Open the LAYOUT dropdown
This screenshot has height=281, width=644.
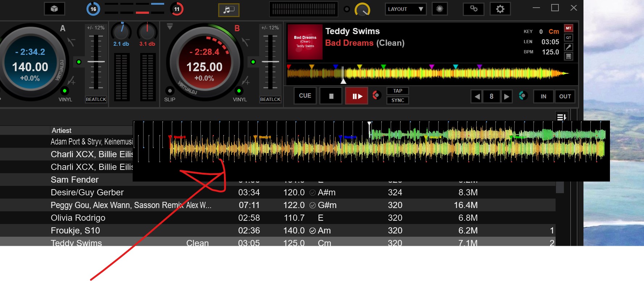(x=406, y=9)
